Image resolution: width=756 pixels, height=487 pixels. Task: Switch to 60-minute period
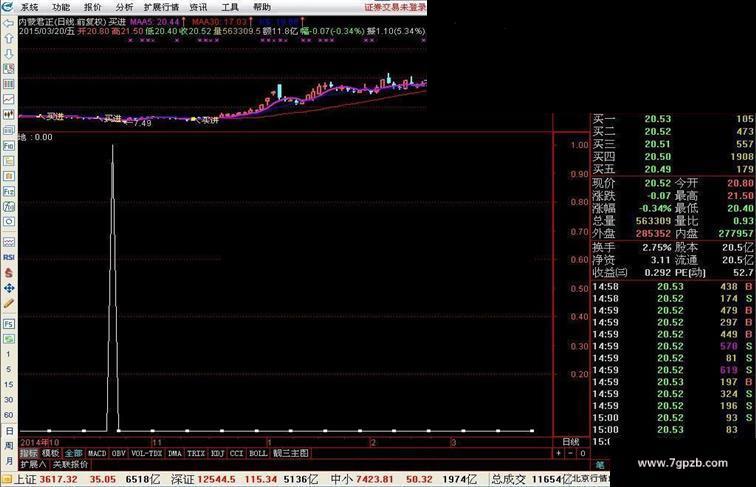(8, 415)
